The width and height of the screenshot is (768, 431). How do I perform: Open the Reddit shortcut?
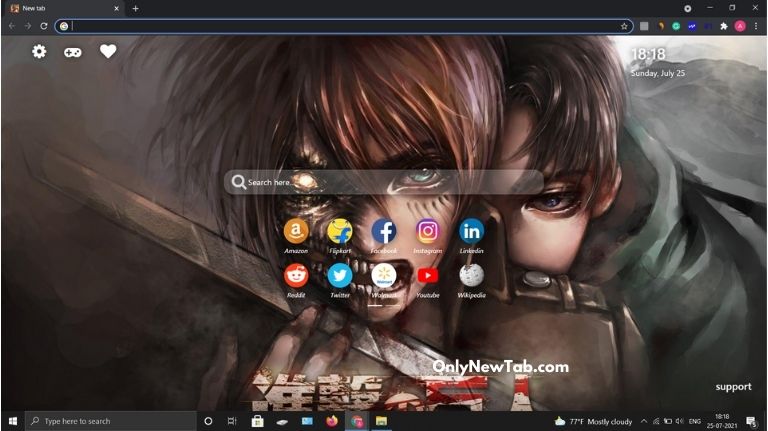(x=296, y=275)
